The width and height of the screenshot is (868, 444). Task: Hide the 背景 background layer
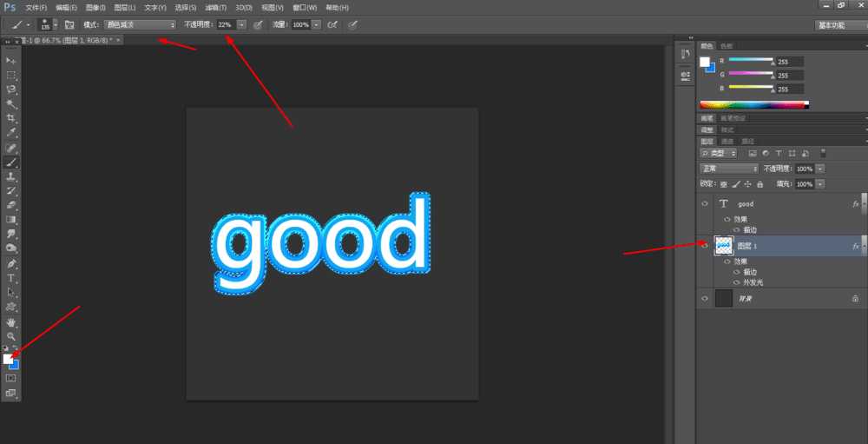tap(704, 298)
